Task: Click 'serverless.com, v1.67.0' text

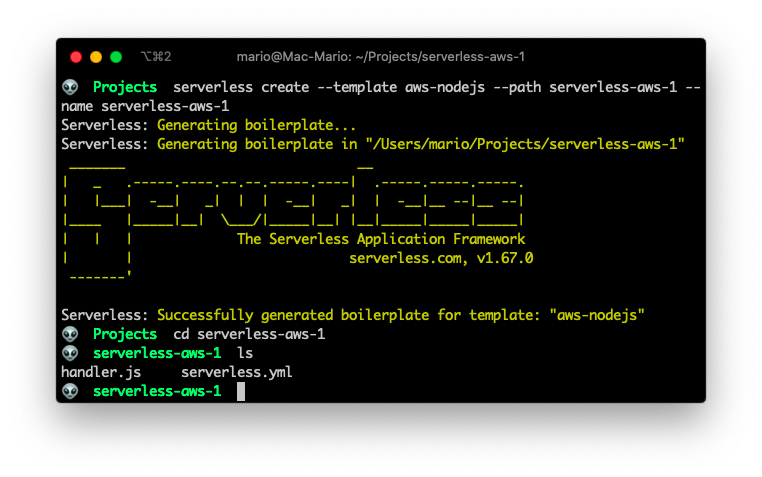Action: pos(441,258)
